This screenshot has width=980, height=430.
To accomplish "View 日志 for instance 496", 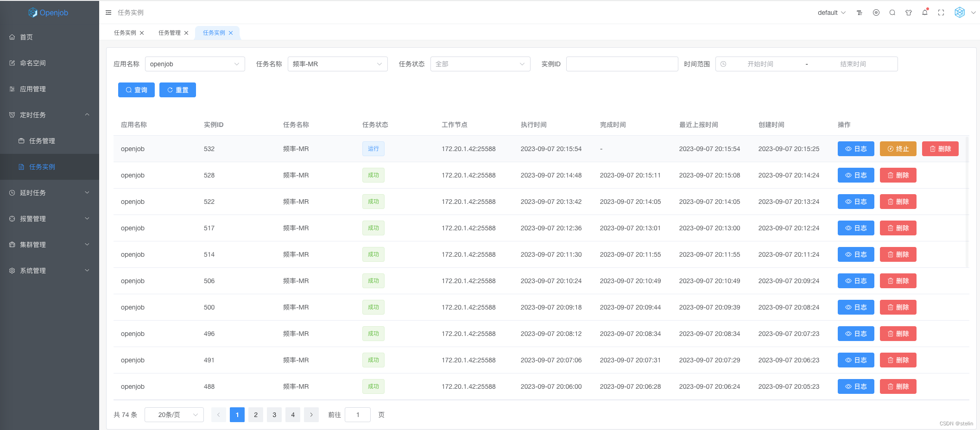I will pos(856,334).
